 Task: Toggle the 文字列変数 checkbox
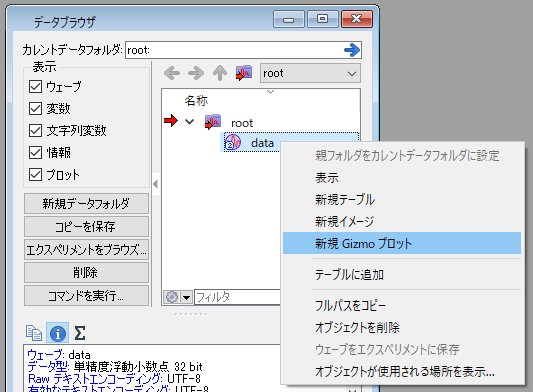coord(36,131)
